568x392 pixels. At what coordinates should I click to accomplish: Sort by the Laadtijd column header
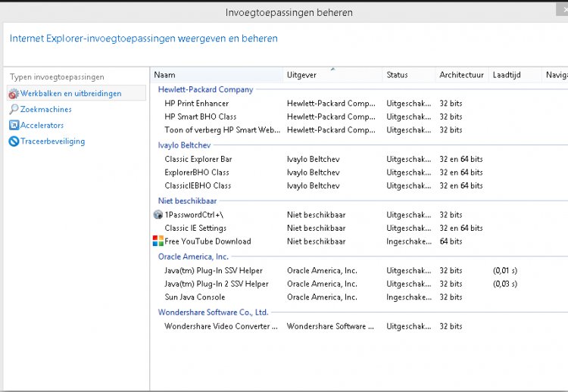click(x=515, y=75)
